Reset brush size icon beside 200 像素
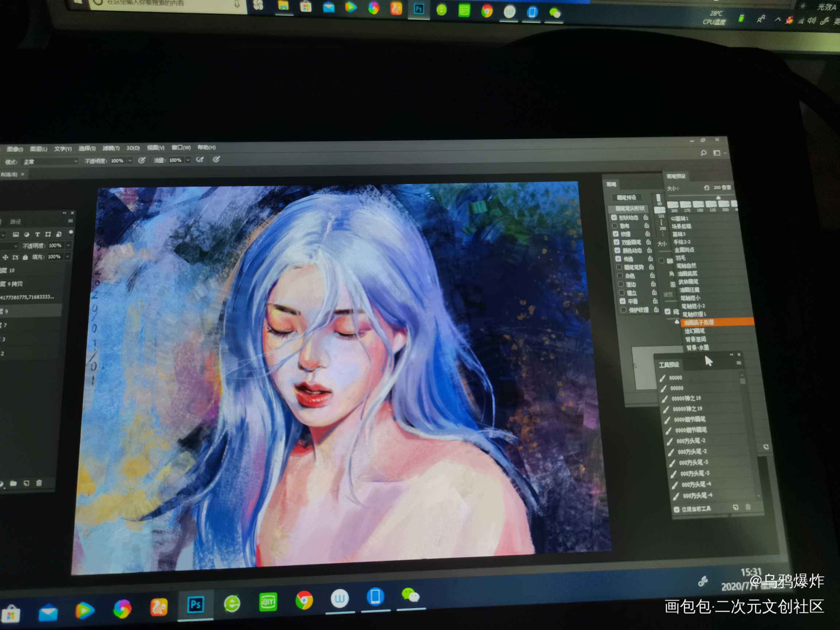The image size is (840, 630). coord(706,188)
